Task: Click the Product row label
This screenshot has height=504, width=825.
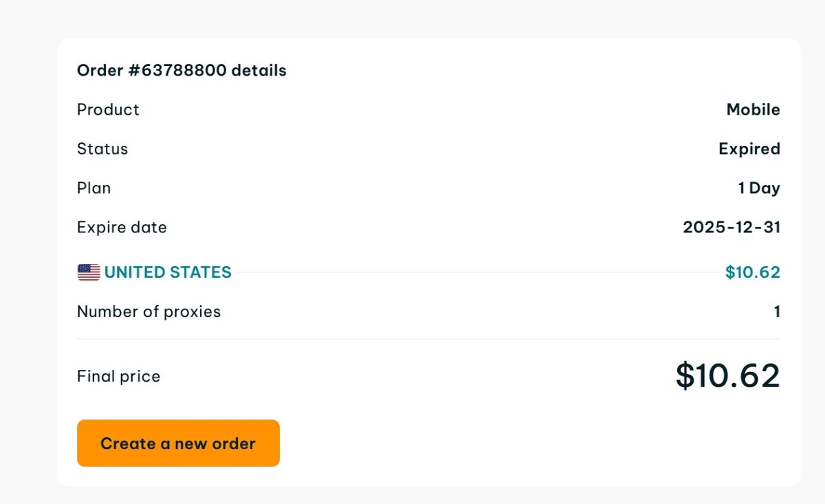Action: tap(108, 109)
